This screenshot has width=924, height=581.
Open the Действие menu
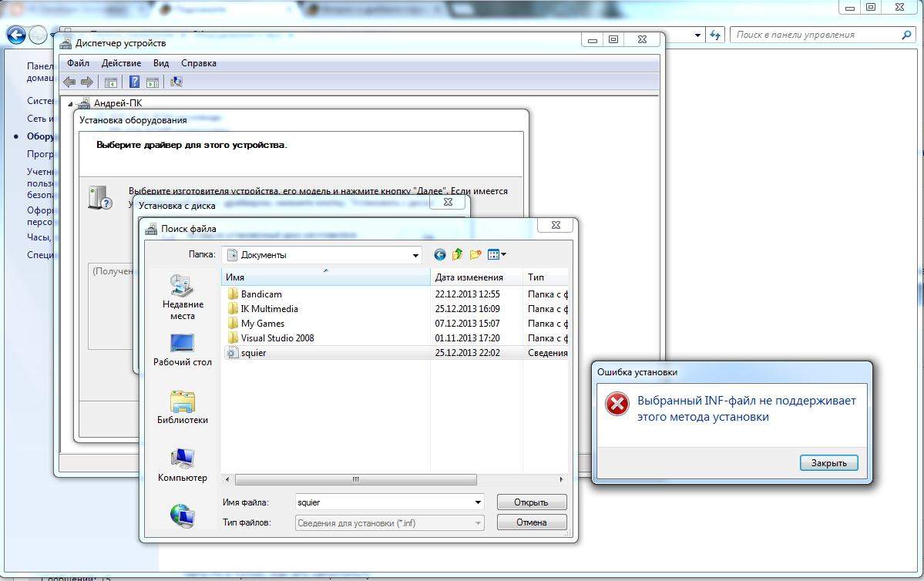(x=122, y=63)
